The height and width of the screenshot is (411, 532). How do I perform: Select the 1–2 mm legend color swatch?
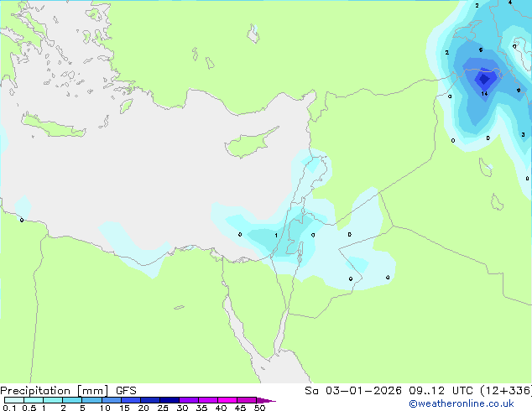coord(53,400)
